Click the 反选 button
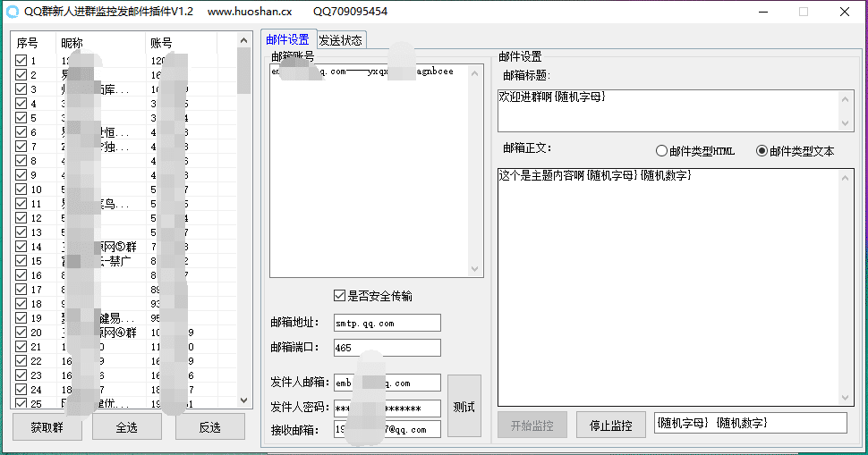 pos(209,426)
